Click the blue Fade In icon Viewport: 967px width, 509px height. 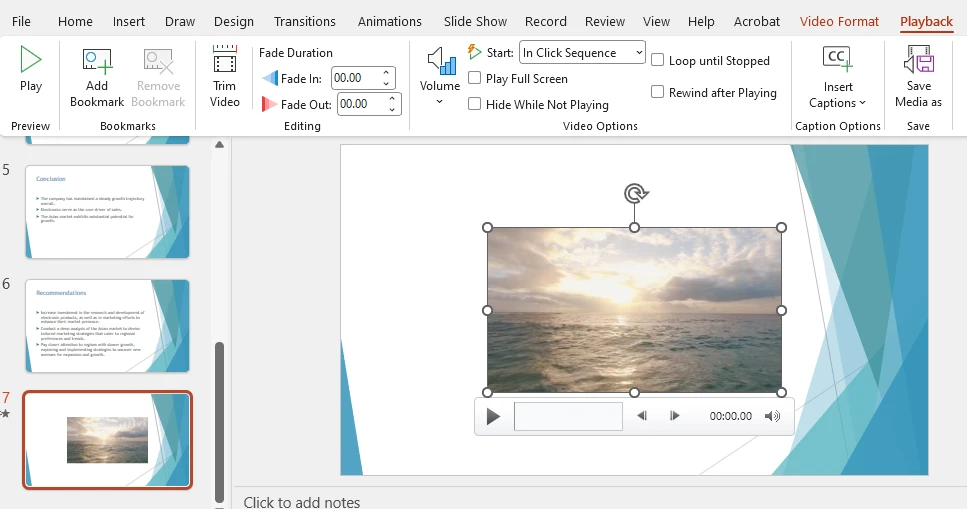coord(270,78)
